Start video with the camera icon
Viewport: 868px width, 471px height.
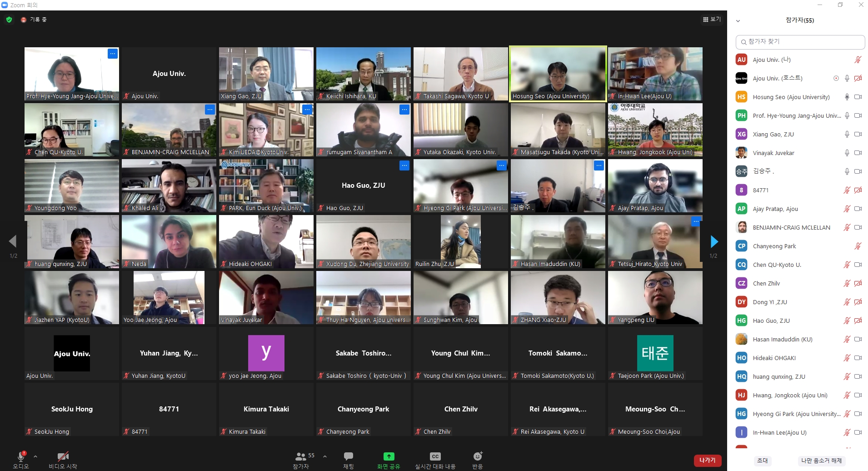coord(63,456)
